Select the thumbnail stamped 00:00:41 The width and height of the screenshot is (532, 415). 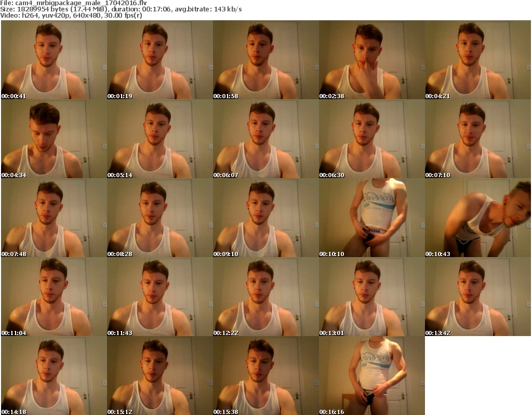click(x=54, y=60)
